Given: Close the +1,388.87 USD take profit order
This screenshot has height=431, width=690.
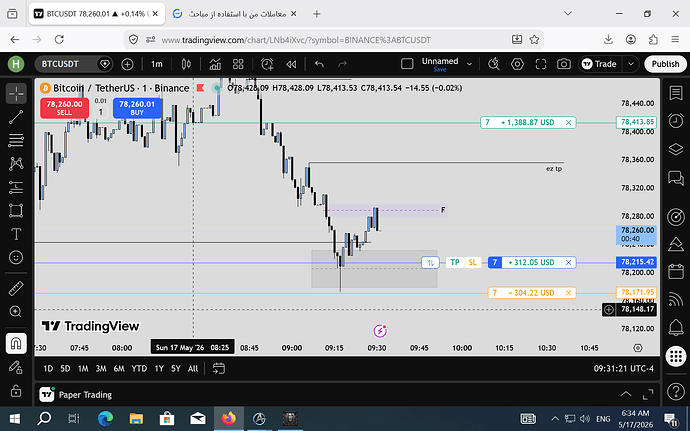Looking at the screenshot, I should pos(569,122).
